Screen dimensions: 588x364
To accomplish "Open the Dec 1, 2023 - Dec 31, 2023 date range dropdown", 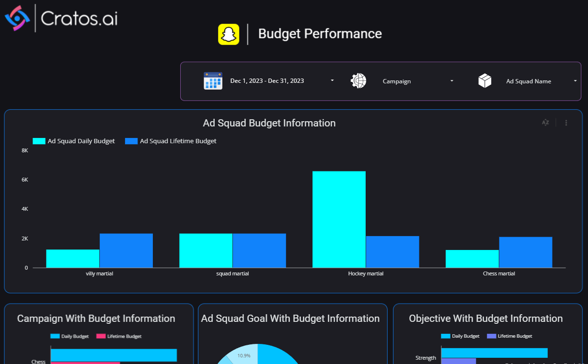I will click(282, 81).
